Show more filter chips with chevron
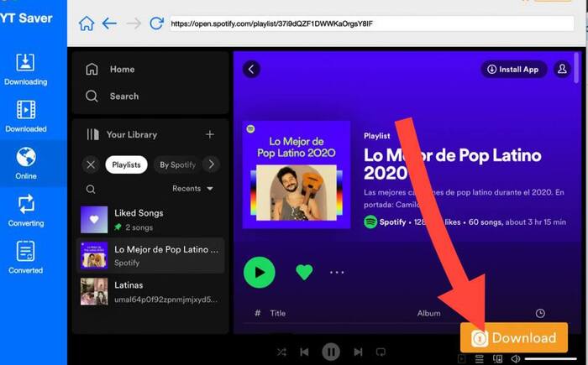The width and height of the screenshot is (588, 365). [212, 164]
